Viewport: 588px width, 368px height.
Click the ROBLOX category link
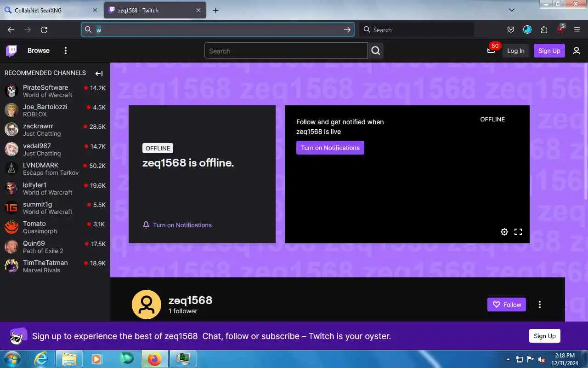(35, 114)
